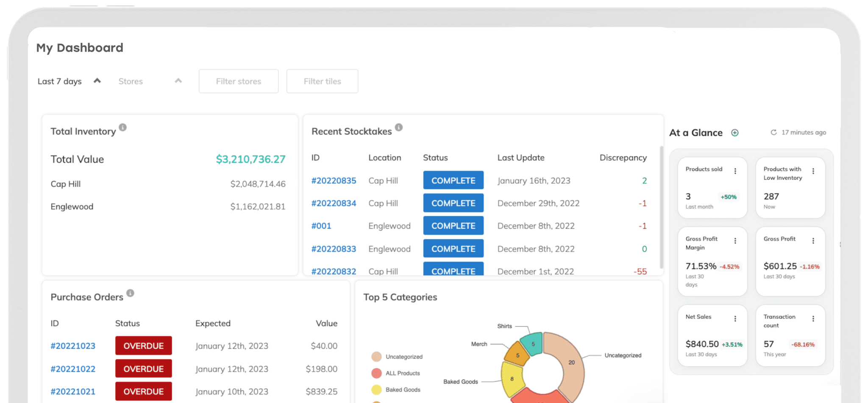Click the Purchase Orders info icon
Screen dimensions: 868x403
click(130, 292)
